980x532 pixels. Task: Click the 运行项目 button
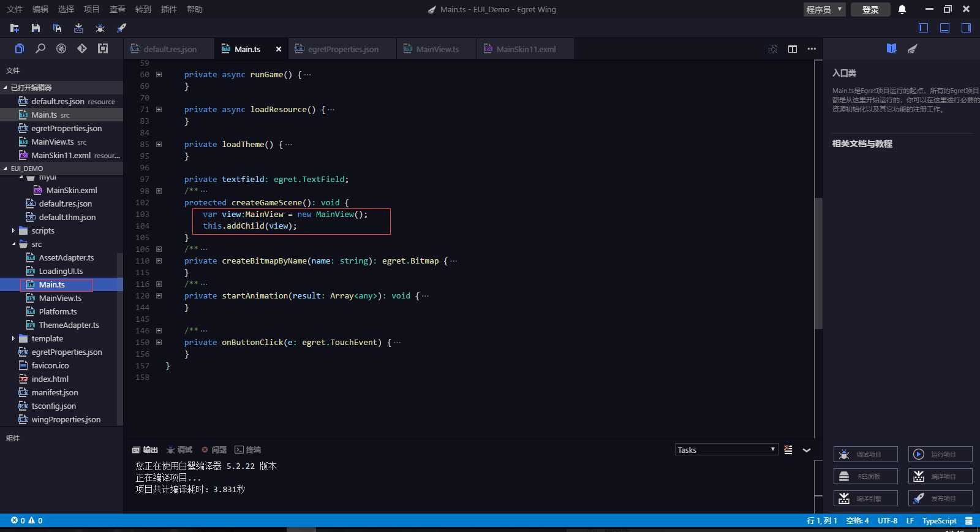(940, 454)
